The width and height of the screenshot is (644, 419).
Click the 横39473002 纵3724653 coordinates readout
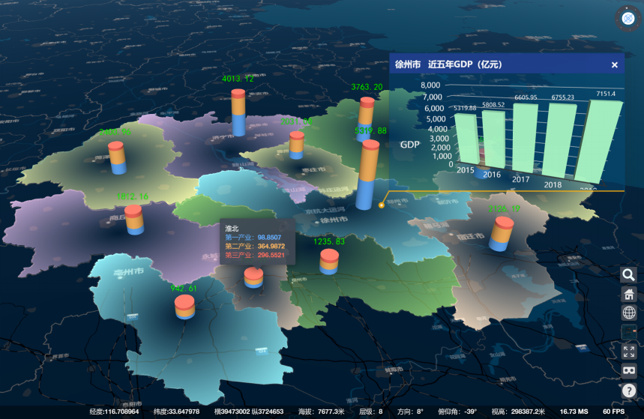249,412
